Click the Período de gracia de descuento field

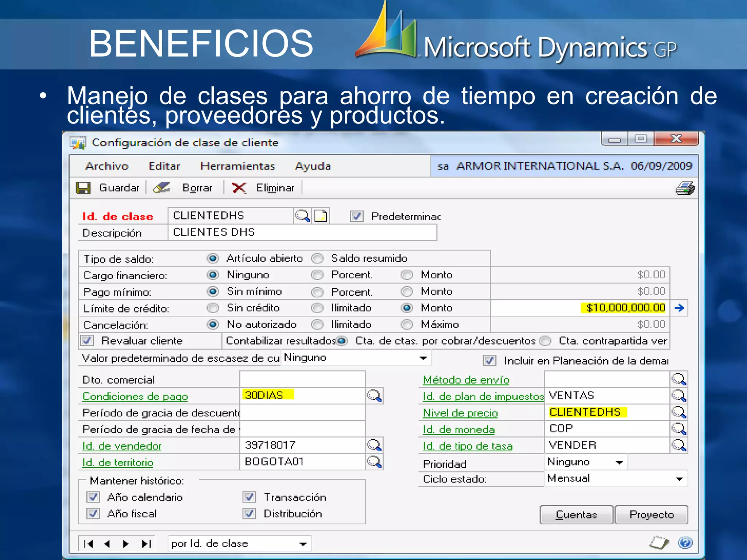(302, 412)
